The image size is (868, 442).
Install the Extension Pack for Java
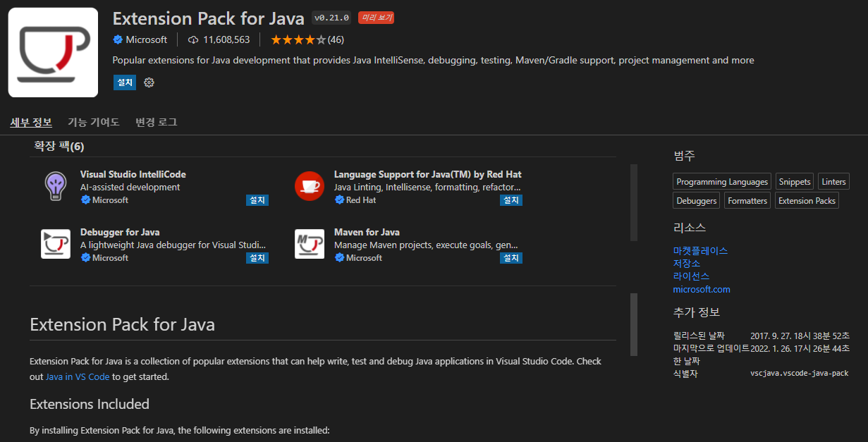tap(125, 82)
